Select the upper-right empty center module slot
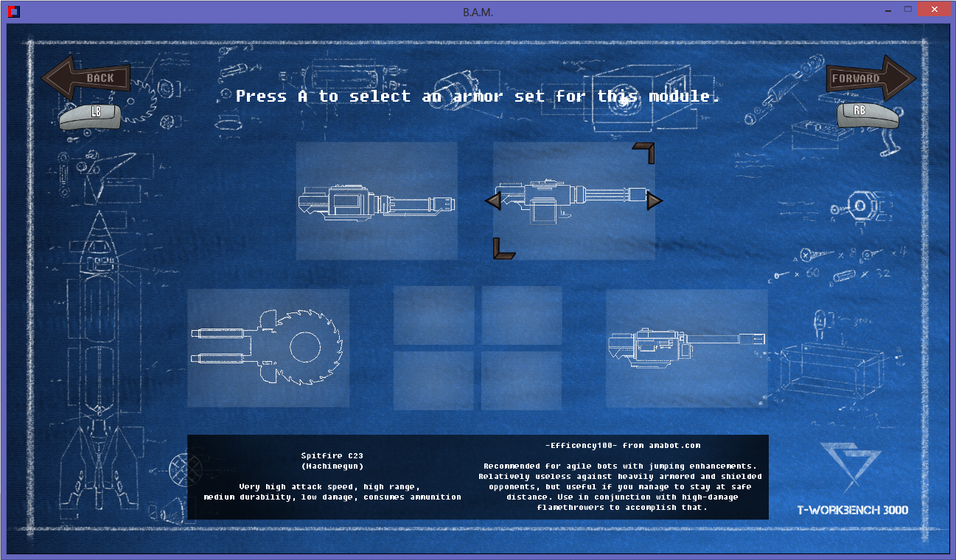The width and height of the screenshot is (956, 560). [x=521, y=315]
